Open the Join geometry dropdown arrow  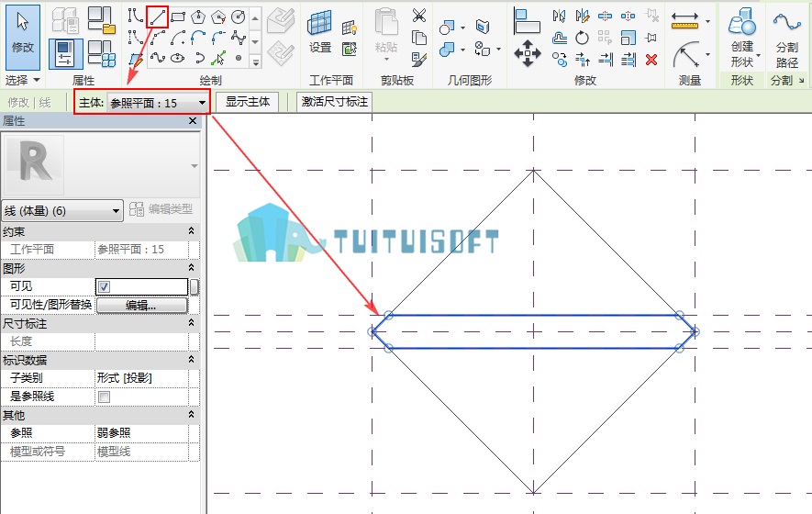tap(463, 50)
